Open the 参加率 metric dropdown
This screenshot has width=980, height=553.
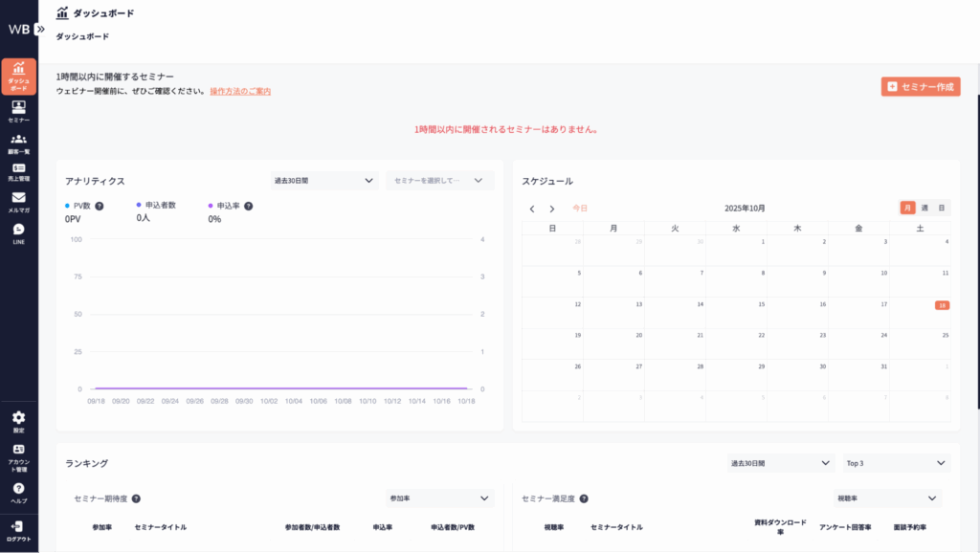tap(439, 498)
